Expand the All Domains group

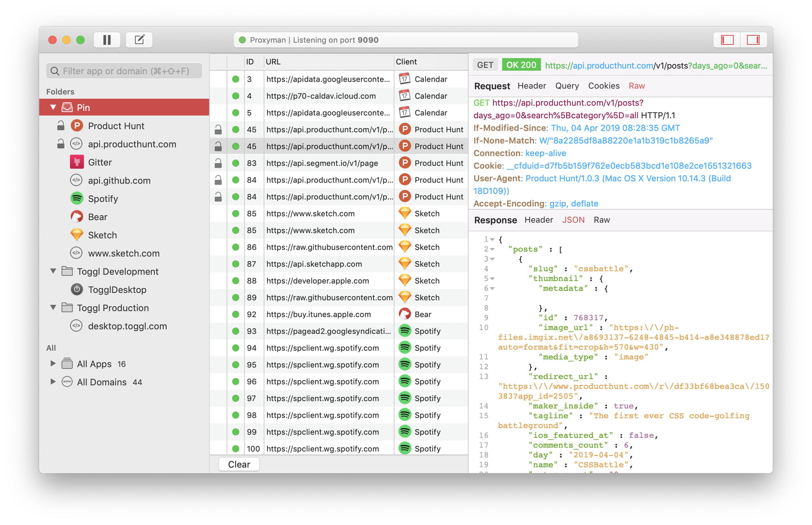tap(53, 382)
